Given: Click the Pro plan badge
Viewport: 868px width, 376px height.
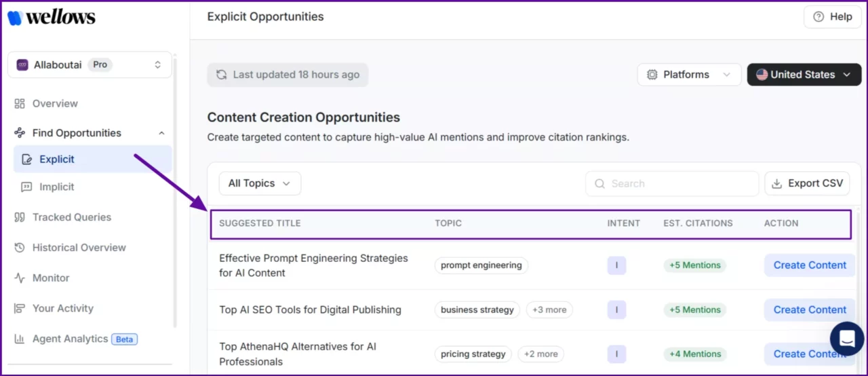Looking at the screenshot, I should (100, 64).
